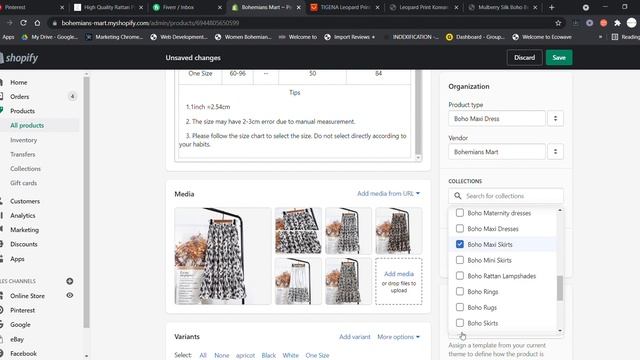
Task: Switch to the High Quality Rattan tab
Action: click(x=108, y=7)
